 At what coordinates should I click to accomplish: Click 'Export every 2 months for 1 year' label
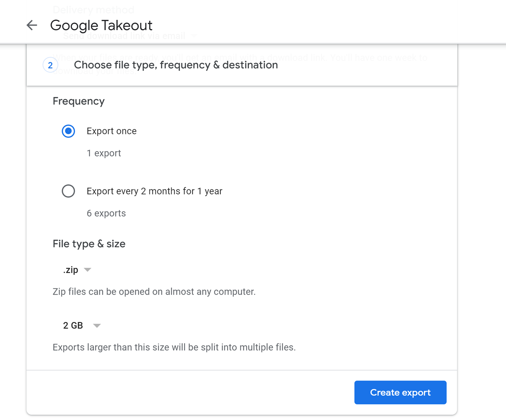pos(154,191)
